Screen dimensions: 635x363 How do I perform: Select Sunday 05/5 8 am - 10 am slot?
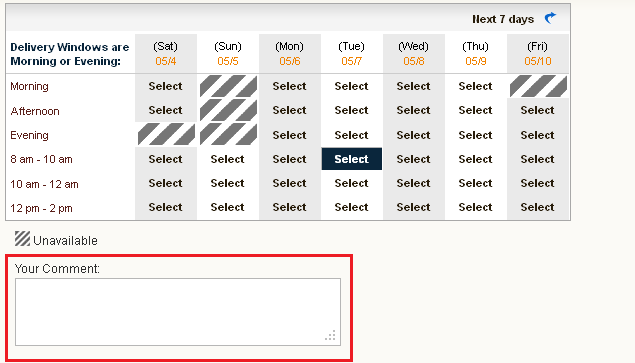227,159
